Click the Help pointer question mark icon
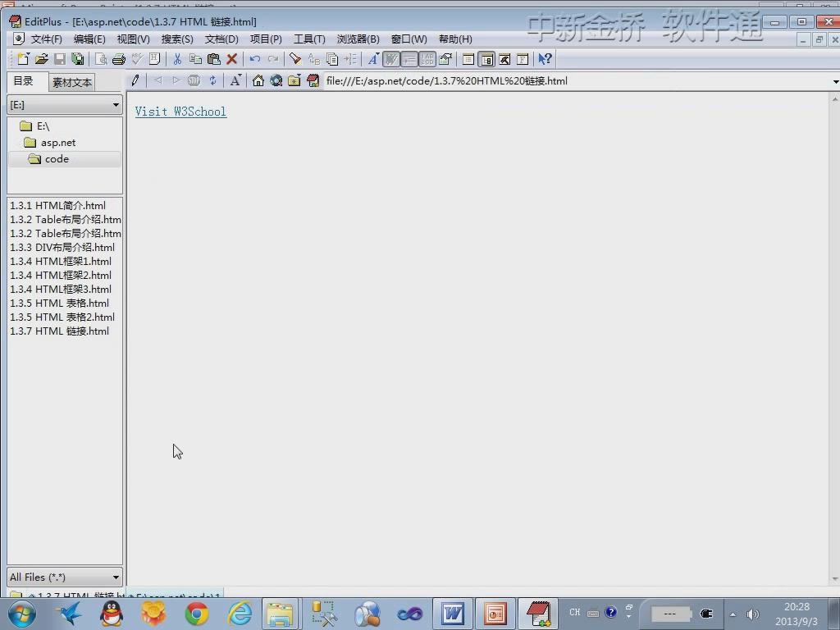This screenshot has height=630, width=840. [x=545, y=59]
